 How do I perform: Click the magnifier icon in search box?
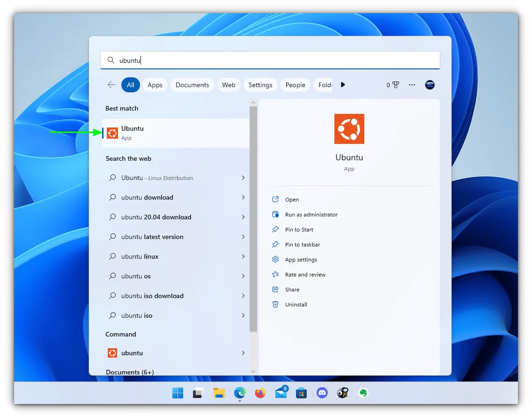[111, 60]
